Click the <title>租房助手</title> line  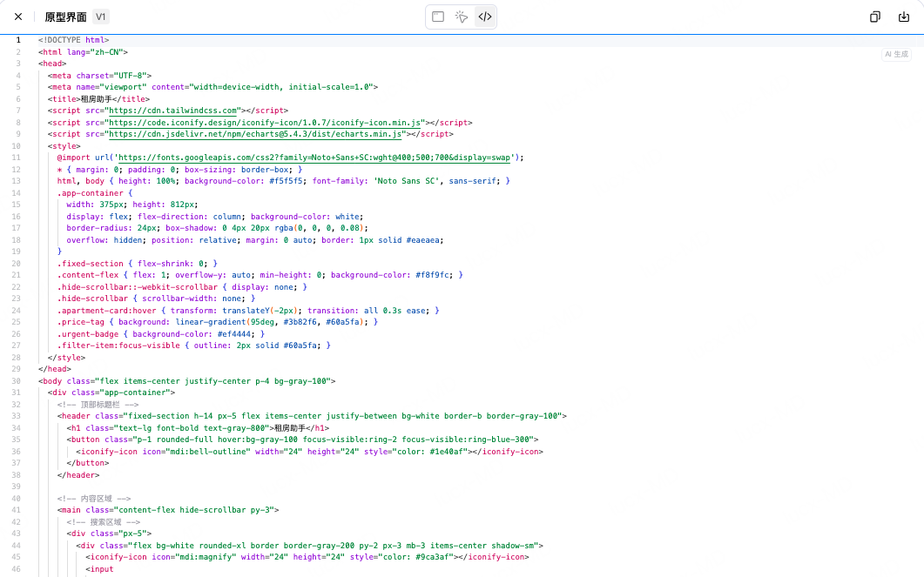tap(98, 99)
